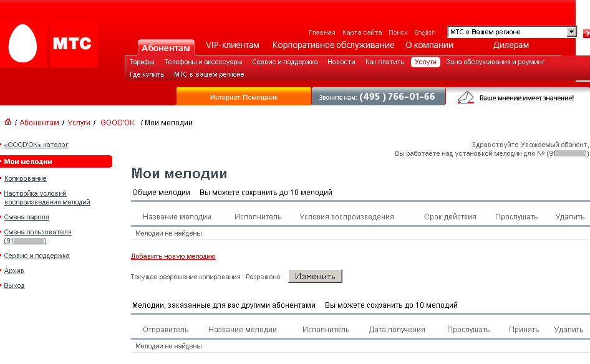Open the VIP-клиентам section
Image resolution: width=590 pixels, height=364 pixels.
click(x=233, y=45)
